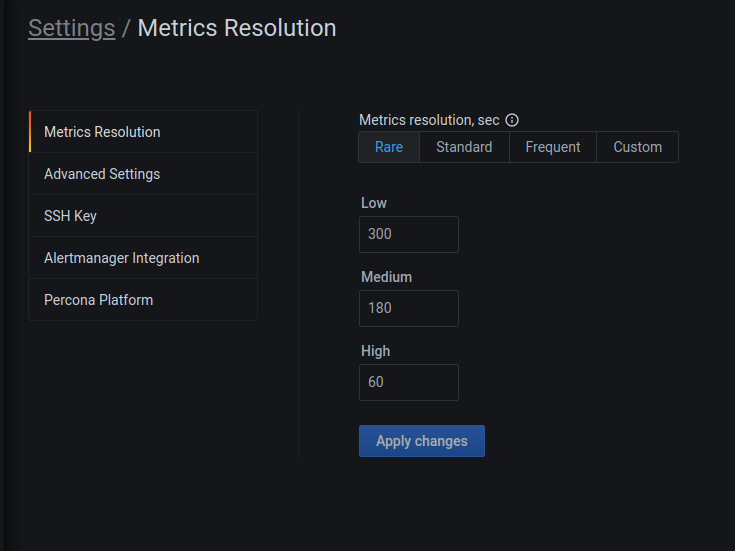
Task: Switch to the Alertmanager Integration tab
Action: point(121,258)
